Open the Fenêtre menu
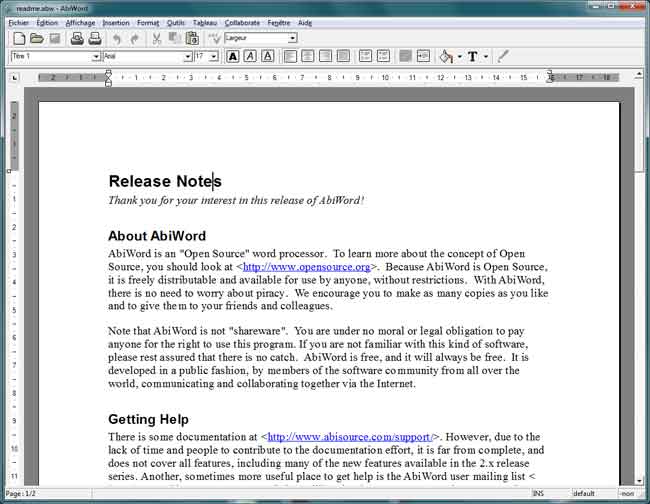The width and height of the screenshot is (650, 504). (279, 23)
